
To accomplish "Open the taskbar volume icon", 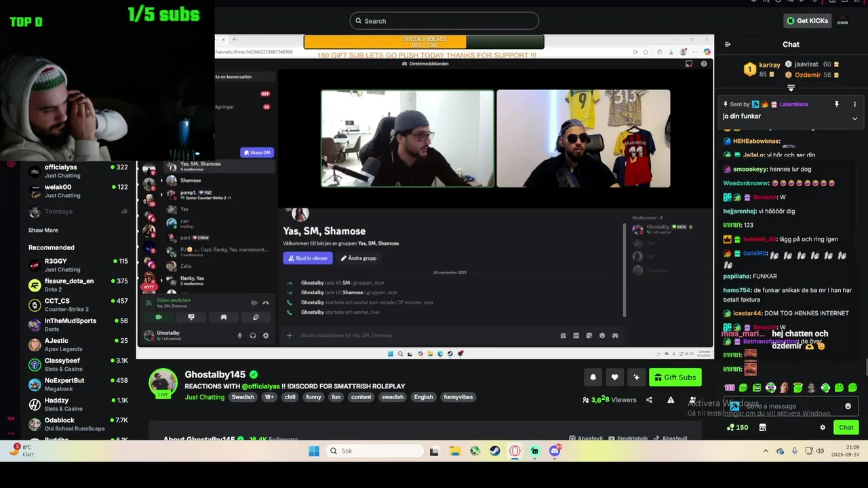I will click(x=819, y=451).
